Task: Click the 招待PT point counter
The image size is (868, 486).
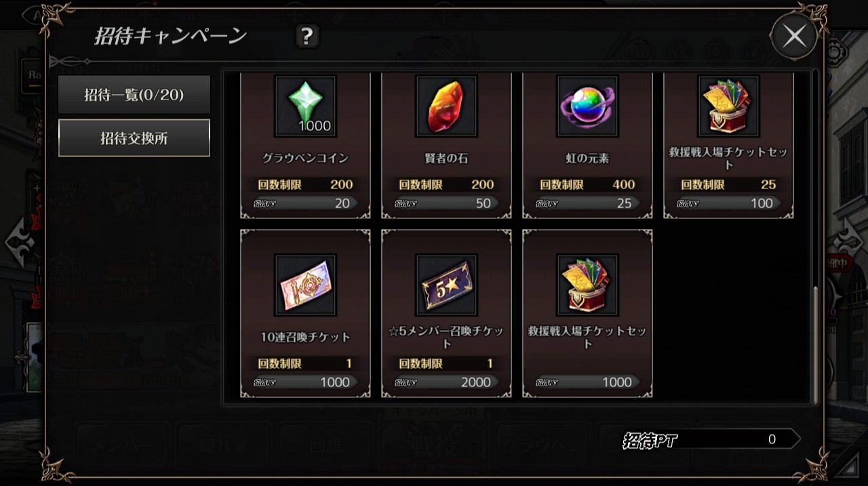Action: tap(711, 439)
